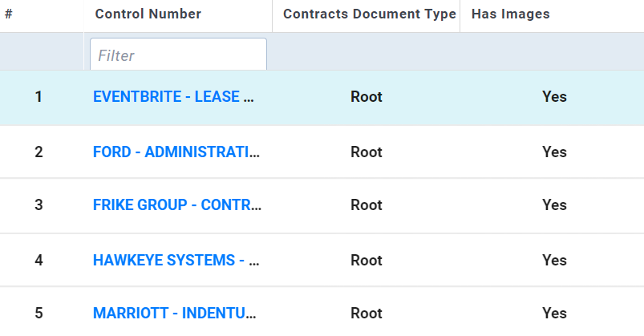Sort by Control Number column header
644x336 pixels.
click(x=148, y=14)
